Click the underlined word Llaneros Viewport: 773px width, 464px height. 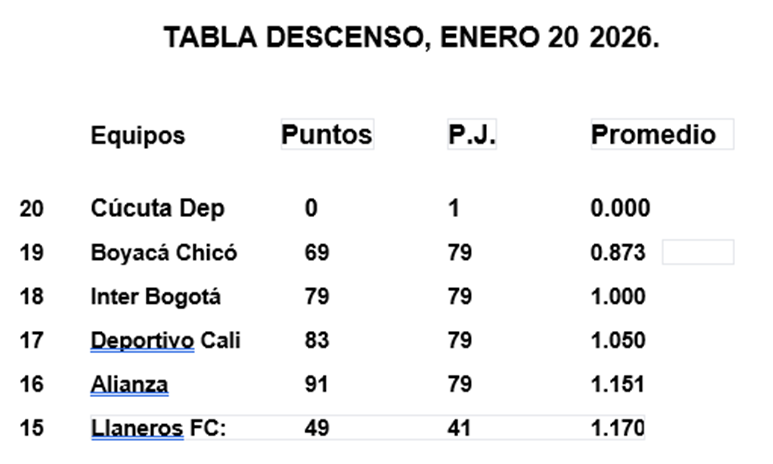click(x=137, y=429)
